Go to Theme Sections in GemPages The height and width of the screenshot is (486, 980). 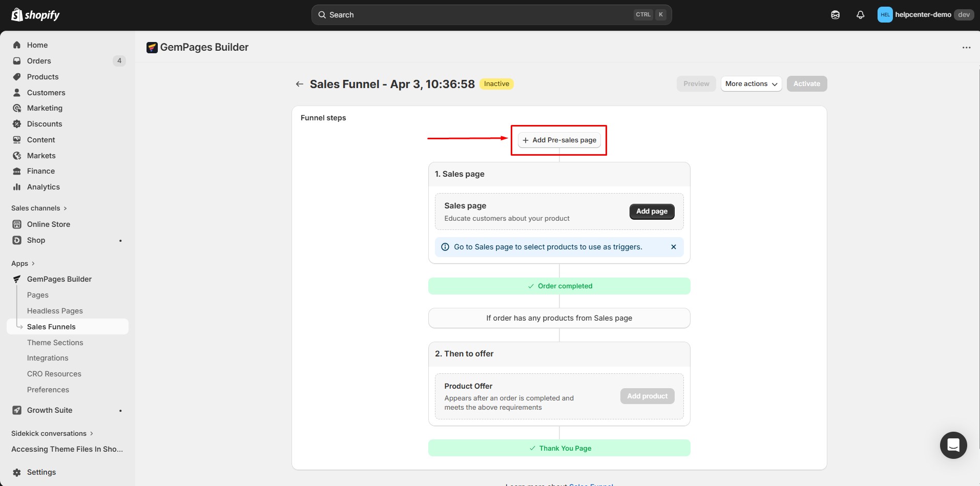(x=55, y=343)
